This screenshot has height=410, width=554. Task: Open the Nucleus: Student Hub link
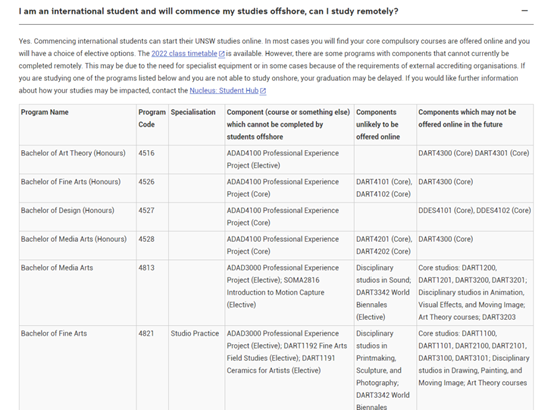coord(224,90)
